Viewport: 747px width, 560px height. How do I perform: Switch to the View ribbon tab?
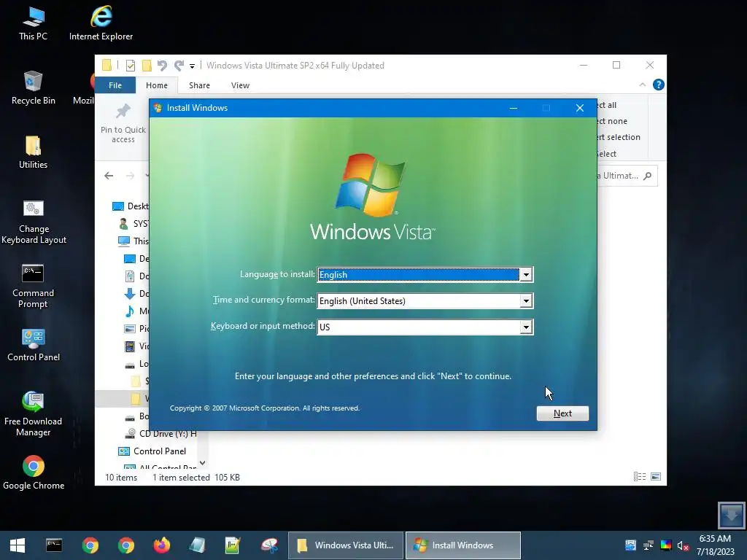click(240, 85)
